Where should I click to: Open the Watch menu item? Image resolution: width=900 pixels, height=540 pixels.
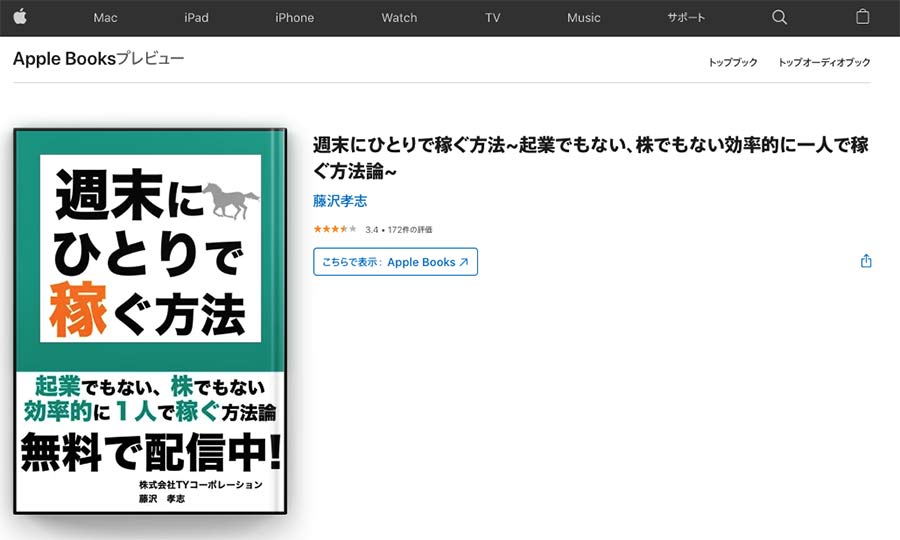(399, 18)
